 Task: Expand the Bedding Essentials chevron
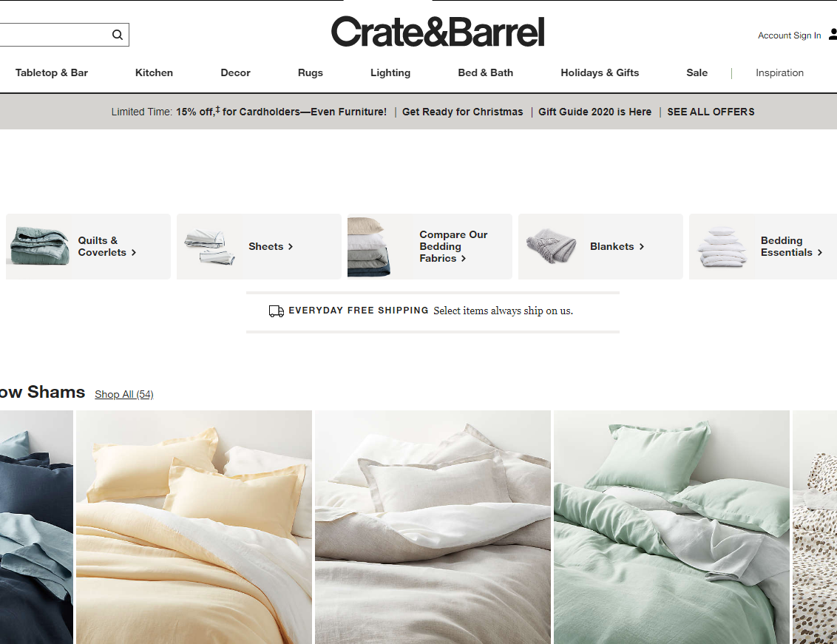pos(820,253)
